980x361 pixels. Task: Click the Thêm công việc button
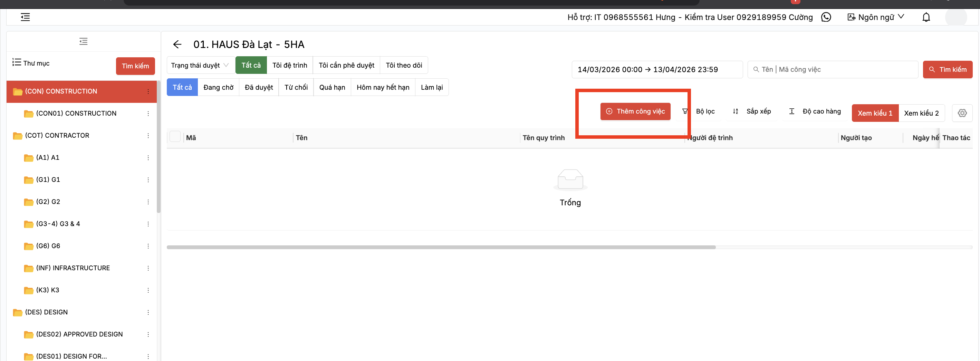(635, 111)
